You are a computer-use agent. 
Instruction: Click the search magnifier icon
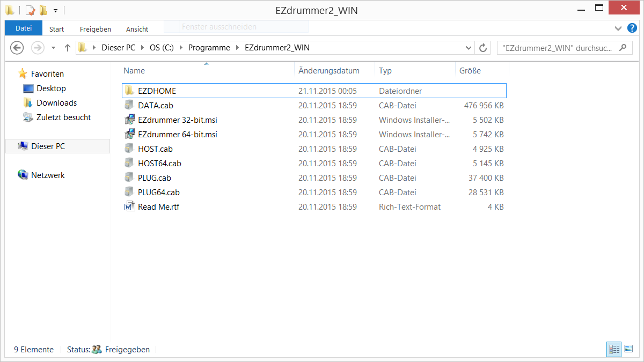click(x=623, y=47)
